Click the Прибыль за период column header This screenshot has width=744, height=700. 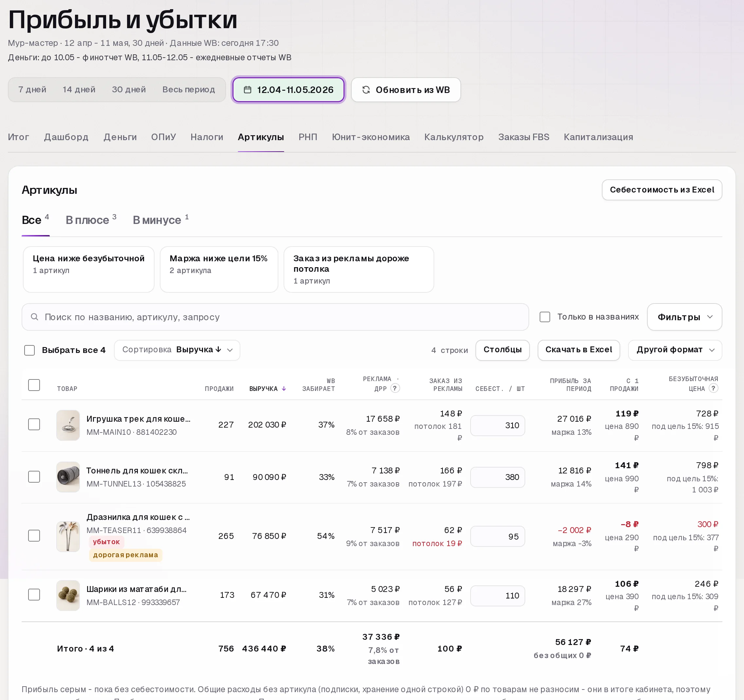pyautogui.click(x=570, y=385)
